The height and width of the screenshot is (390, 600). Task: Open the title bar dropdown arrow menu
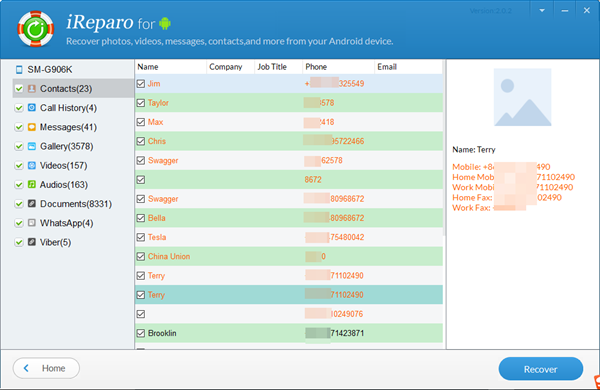click(542, 11)
